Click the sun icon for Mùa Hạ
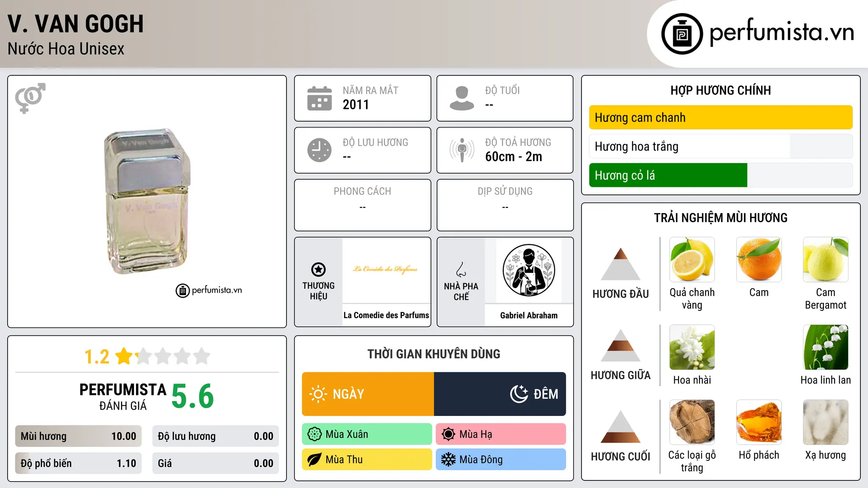This screenshot has height=488, width=868. point(448,434)
